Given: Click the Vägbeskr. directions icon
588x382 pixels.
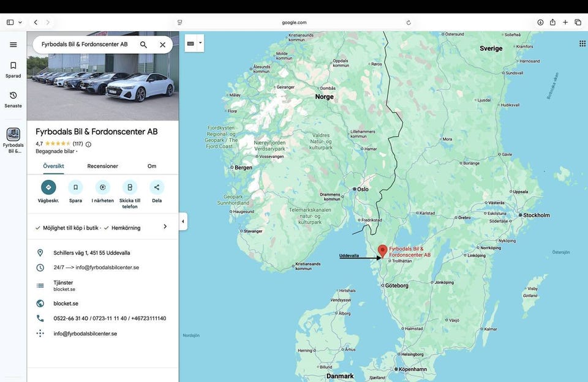Looking at the screenshot, I should click(x=48, y=187).
